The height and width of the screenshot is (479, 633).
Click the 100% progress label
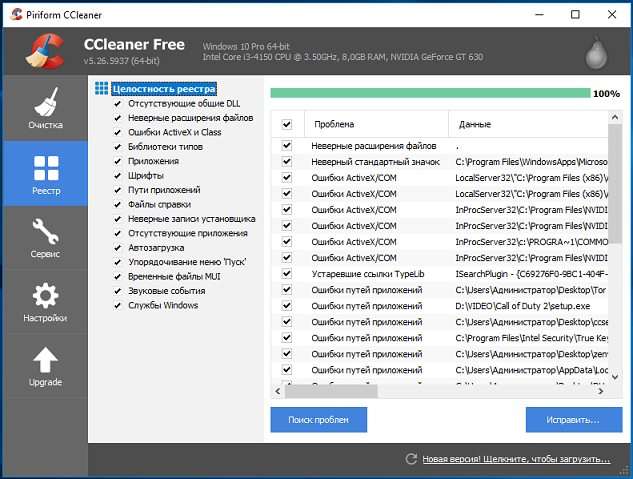pyautogui.click(x=606, y=94)
